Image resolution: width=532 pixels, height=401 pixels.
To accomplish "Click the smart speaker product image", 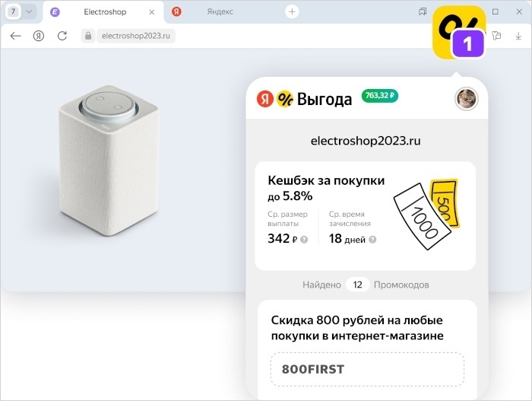I will 108,161.
